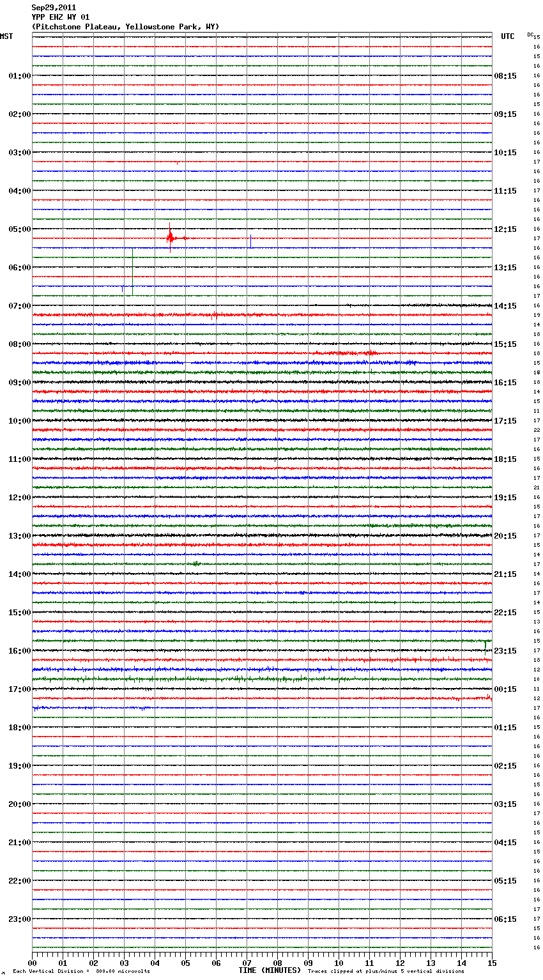
Task: Select the 09:00 MST time label
Action: 20,383
